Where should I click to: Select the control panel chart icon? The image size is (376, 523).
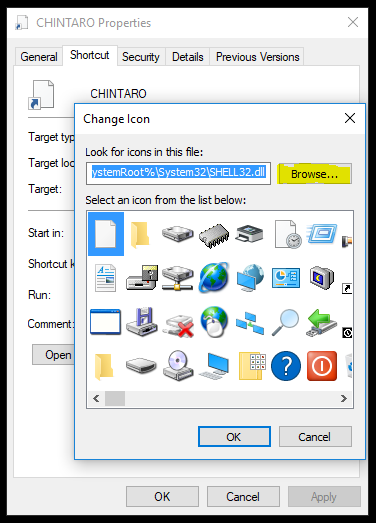click(x=286, y=278)
